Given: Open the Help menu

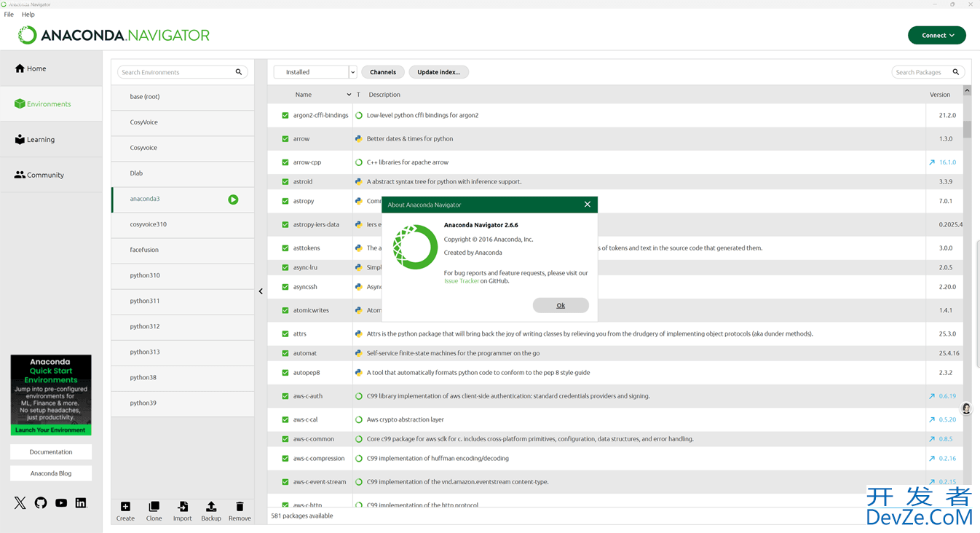Looking at the screenshot, I should (28, 15).
